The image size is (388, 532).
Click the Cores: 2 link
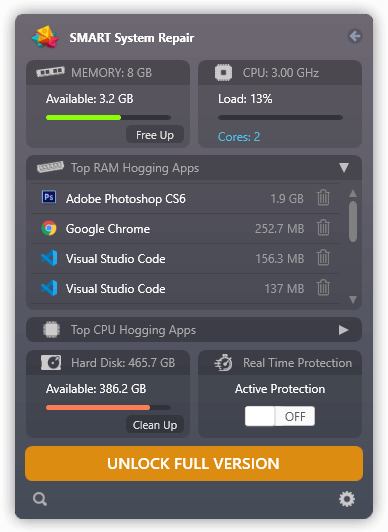click(x=239, y=137)
